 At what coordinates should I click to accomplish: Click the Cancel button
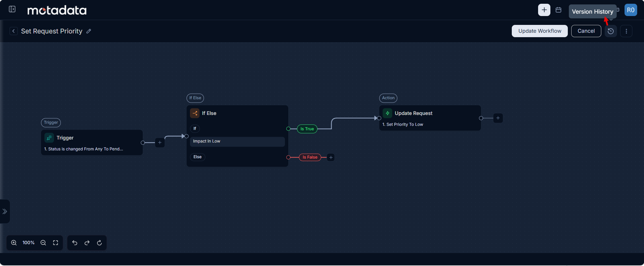[586, 31]
